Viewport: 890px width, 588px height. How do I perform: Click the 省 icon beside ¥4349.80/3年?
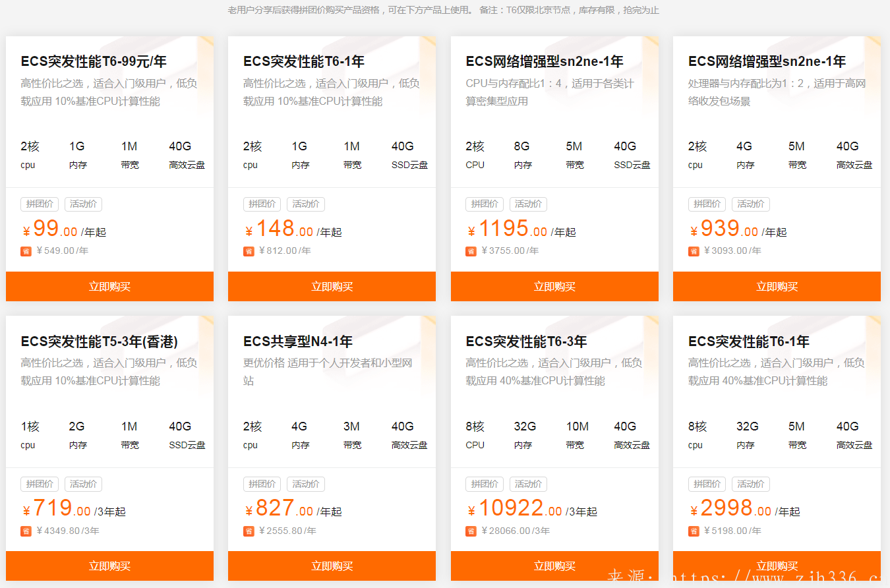click(x=26, y=531)
